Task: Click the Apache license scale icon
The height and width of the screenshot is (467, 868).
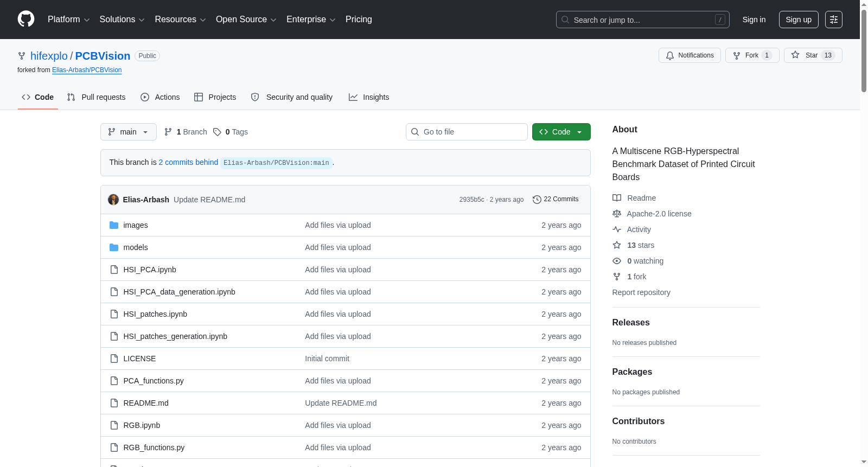Action: point(617,214)
